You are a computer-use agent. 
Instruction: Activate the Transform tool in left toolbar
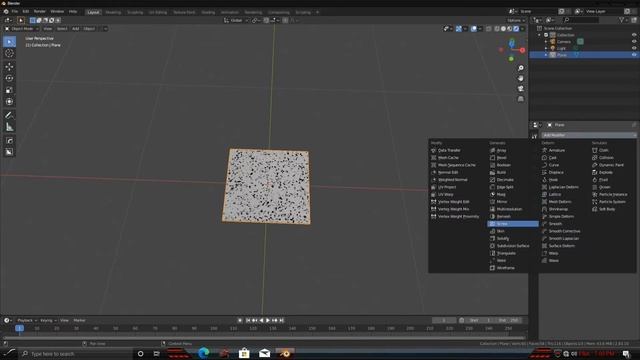pyautogui.click(x=9, y=102)
